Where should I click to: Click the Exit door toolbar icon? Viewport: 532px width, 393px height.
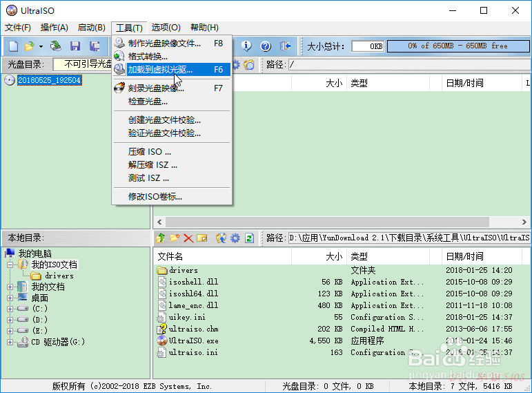pos(286,46)
